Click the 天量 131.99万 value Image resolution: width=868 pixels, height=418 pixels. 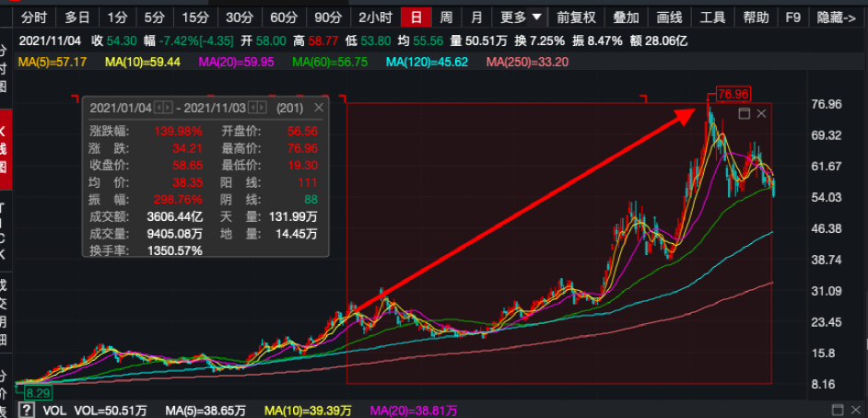(293, 216)
